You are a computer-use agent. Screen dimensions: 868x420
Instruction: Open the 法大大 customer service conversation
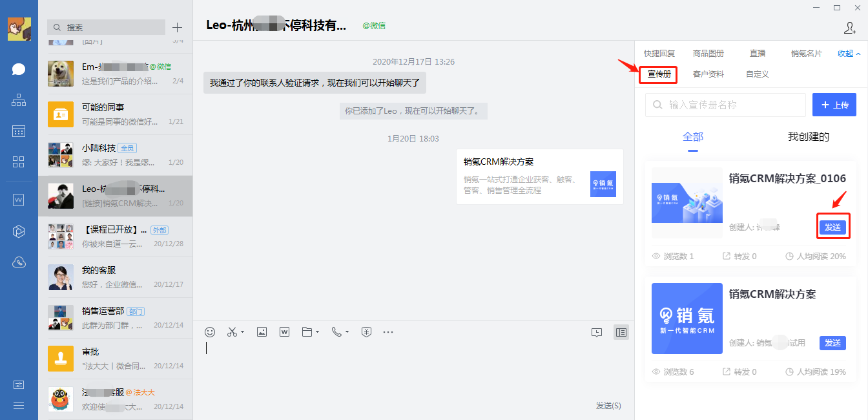pyautogui.click(x=116, y=399)
